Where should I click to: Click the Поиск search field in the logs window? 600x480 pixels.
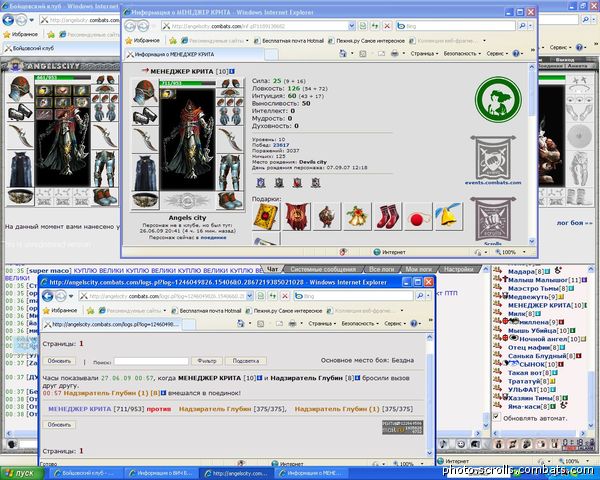tap(151, 361)
